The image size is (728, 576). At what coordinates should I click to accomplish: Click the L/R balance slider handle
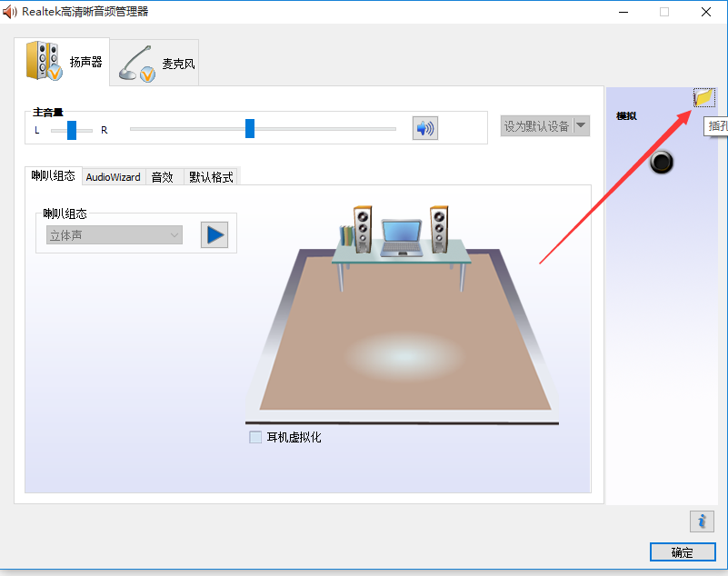click(72, 130)
